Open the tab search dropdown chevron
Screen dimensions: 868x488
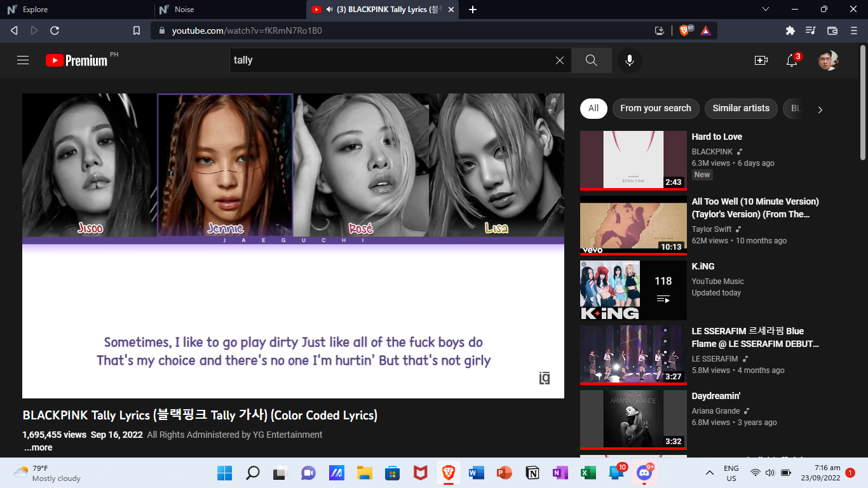766,9
